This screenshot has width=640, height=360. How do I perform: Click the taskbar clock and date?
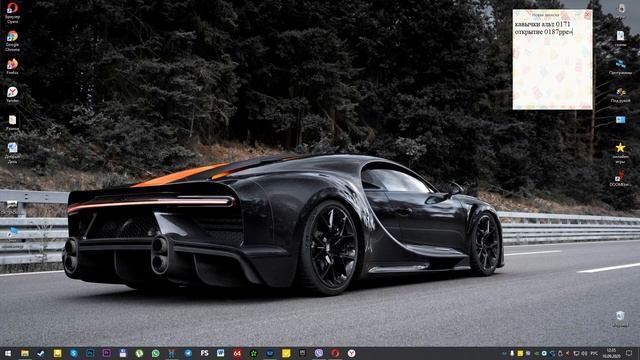point(611,353)
